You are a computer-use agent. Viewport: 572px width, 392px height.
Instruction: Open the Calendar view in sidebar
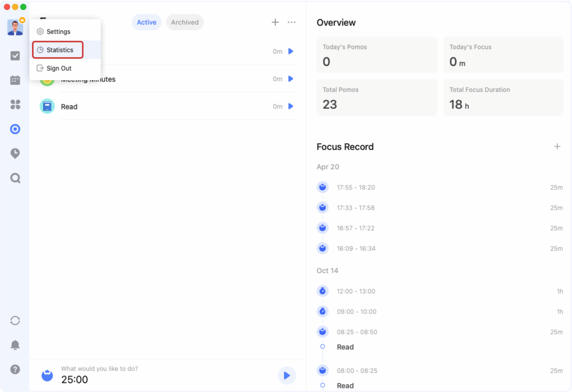click(x=15, y=80)
